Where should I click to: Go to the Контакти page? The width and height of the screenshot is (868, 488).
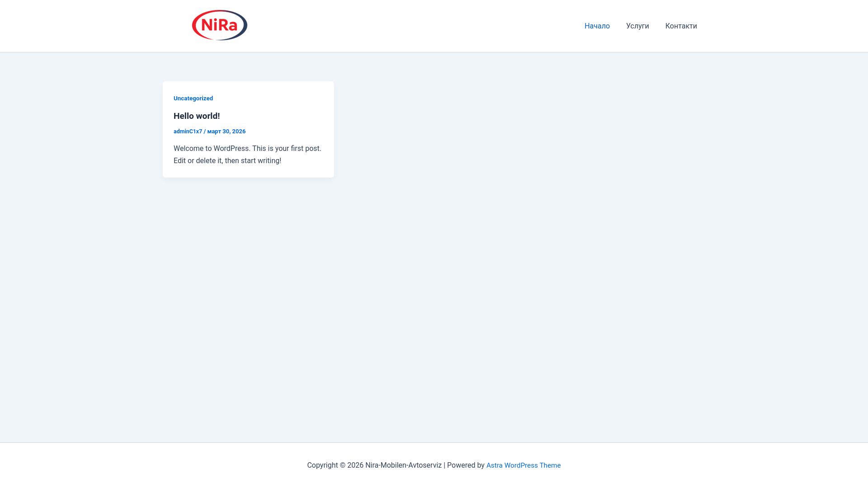tap(681, 26)
